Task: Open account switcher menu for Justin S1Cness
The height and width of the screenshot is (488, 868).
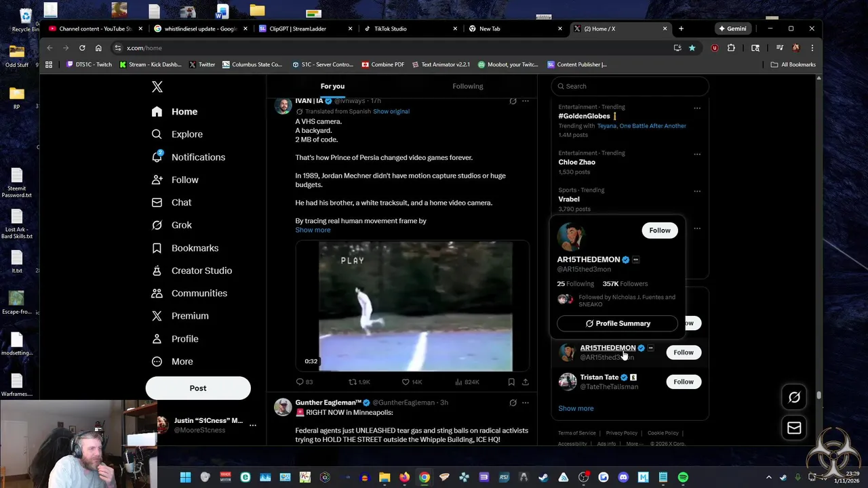Action: point(253,425)
